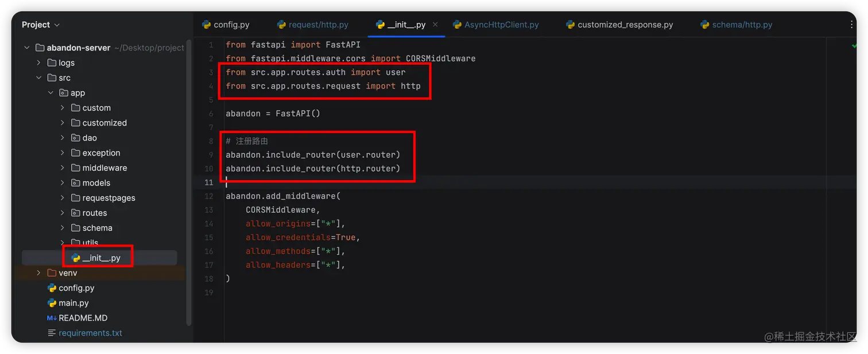Click the dao package icon

click(76, 137)
